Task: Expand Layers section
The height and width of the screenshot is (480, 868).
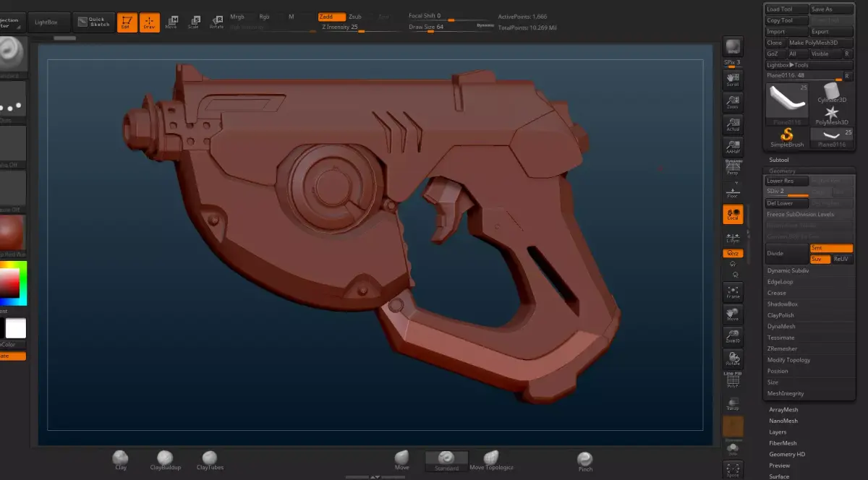Action: coord(778,432)
